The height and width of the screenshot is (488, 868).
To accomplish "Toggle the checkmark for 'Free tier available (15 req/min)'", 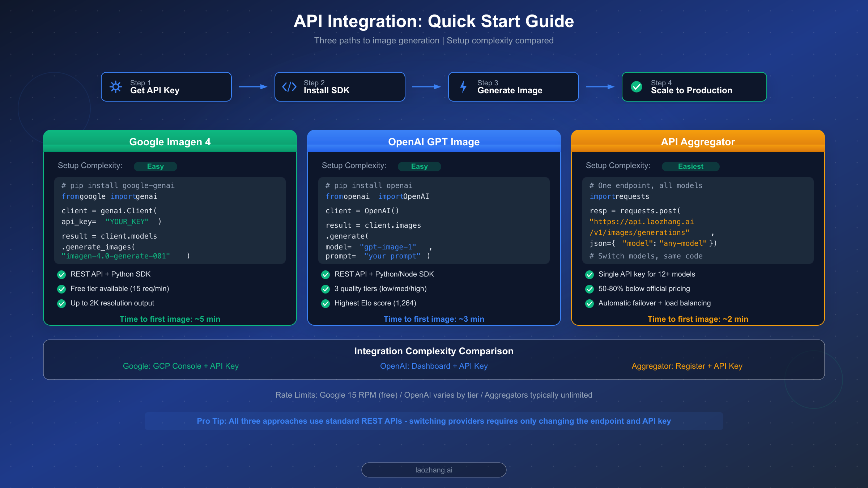I will (61, 289).
